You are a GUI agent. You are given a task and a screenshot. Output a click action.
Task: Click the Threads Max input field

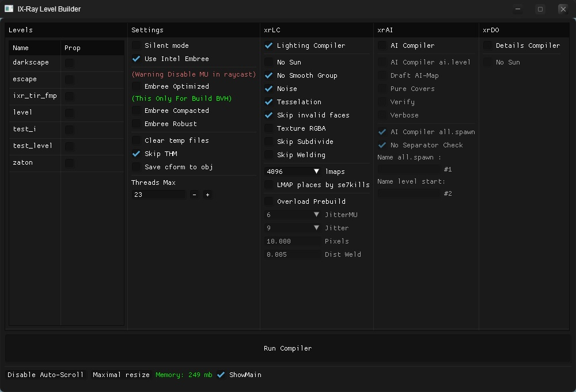pyautogui.click(x=158, y=195)
